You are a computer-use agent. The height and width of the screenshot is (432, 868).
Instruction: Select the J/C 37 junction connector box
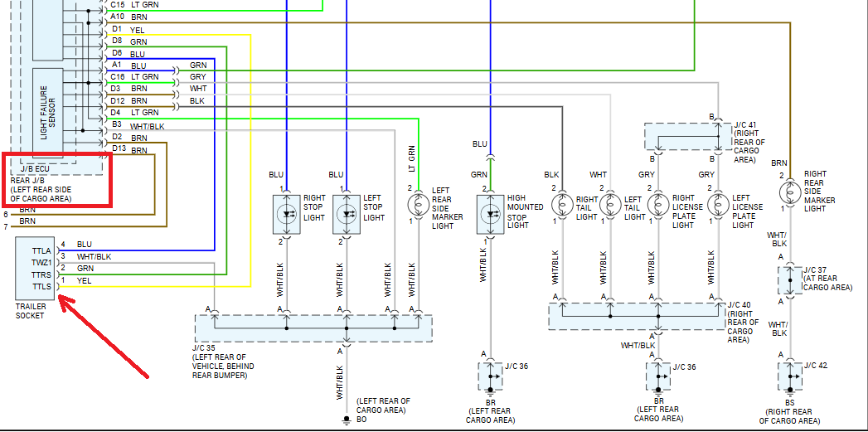coord(789,281)
